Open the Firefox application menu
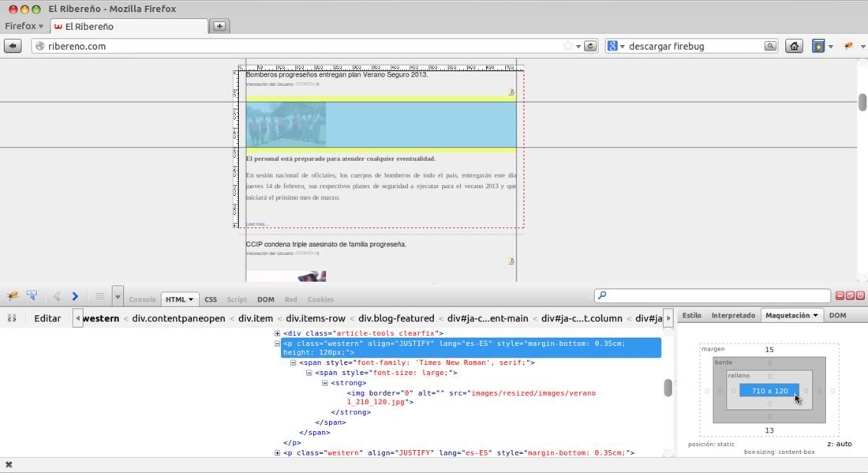 coord(24,26)
